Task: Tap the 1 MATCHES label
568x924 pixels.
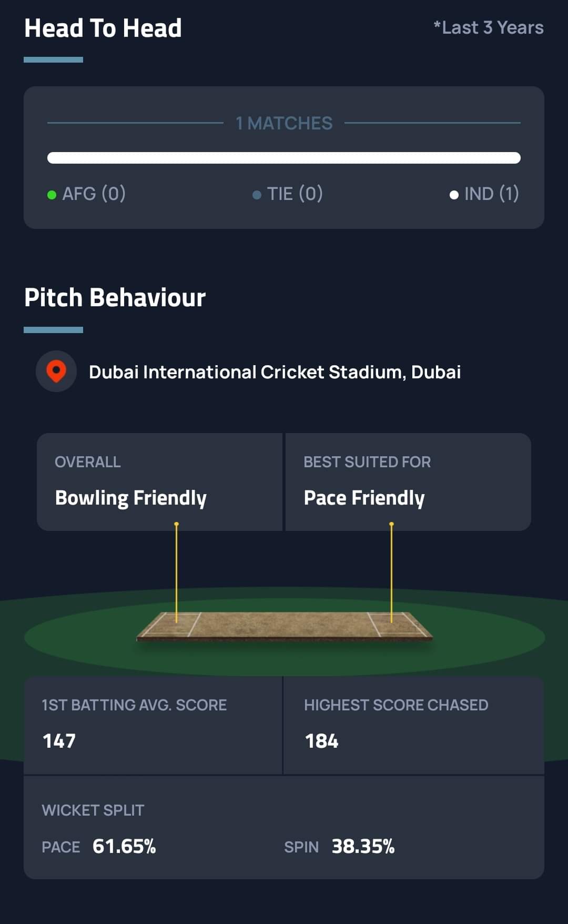Action: point(284,123)
